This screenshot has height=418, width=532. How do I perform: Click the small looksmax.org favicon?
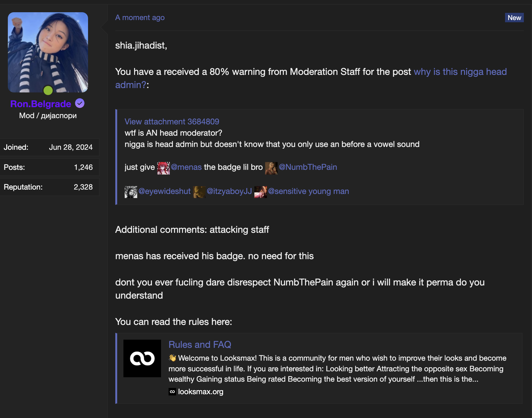point(172,392)
